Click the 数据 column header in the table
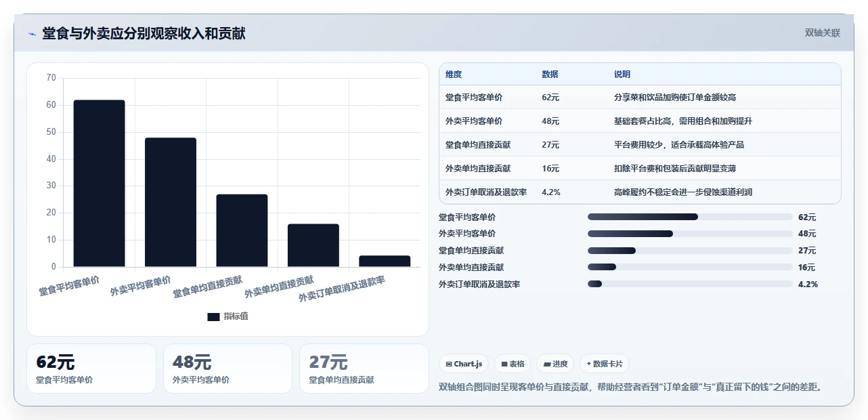Viewport: 868px width, 420px height. pyautogui.click(x=550, y=75)
